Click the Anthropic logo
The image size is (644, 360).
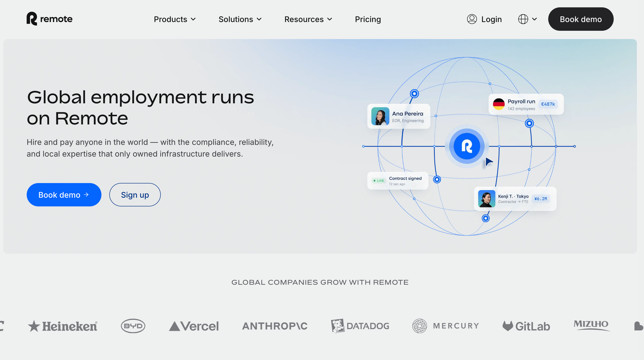(274, 326)
